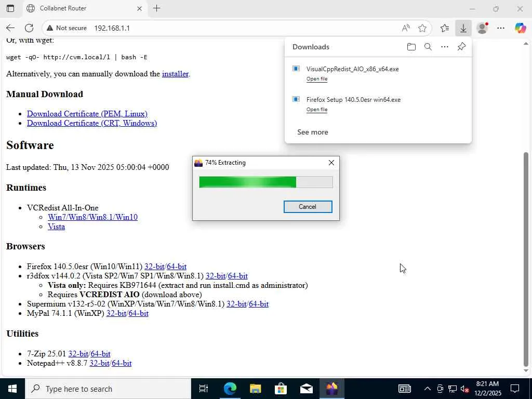This screenshot has height=399, width=532.
Task: Pin the Downloads panel
Action: 461,47
